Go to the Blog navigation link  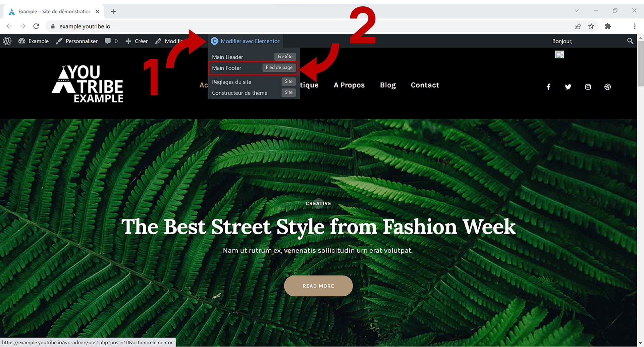388,85
